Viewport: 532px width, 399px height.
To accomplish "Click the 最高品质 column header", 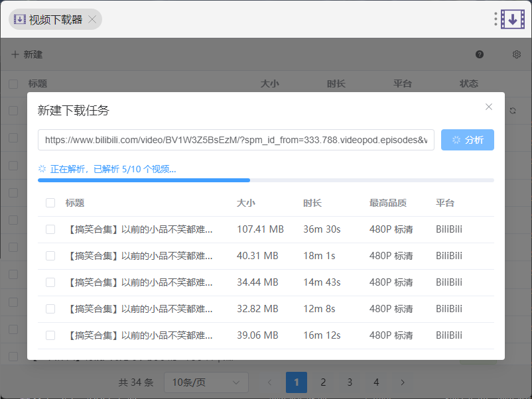I will pos(388,203).
